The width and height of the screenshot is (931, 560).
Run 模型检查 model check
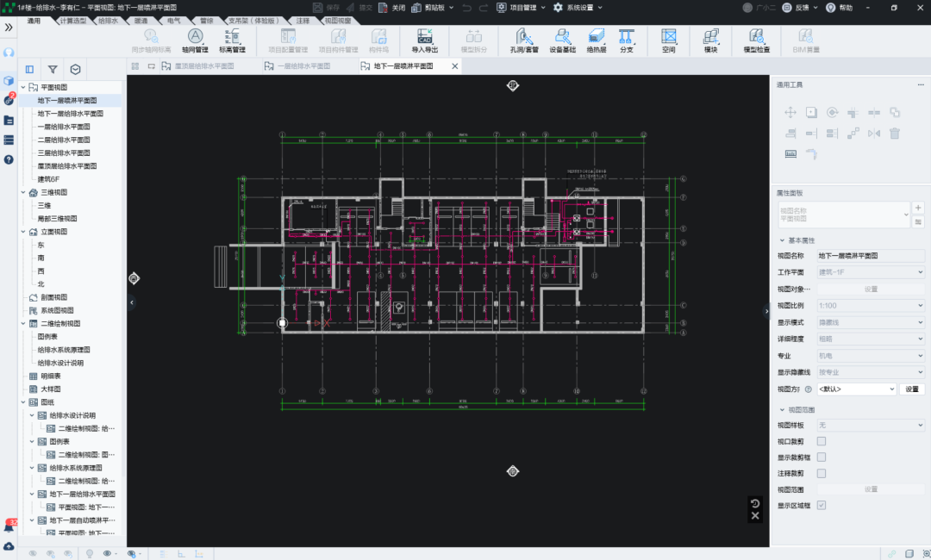point(757,40)
